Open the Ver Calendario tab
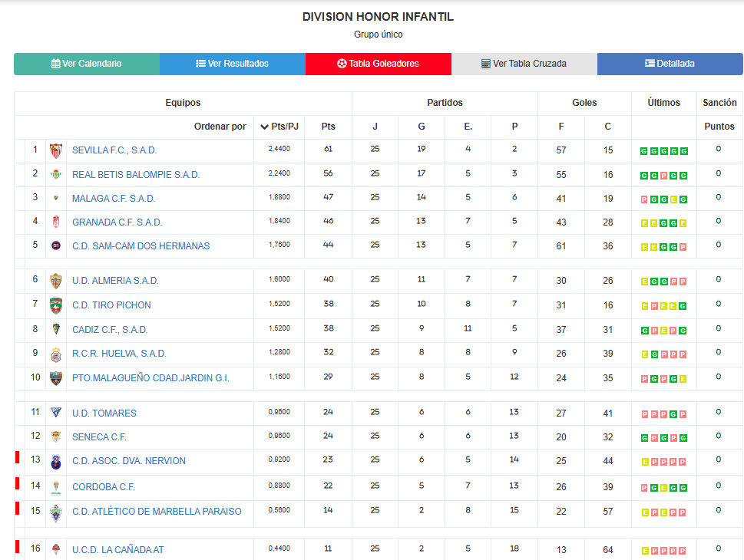 87,64
